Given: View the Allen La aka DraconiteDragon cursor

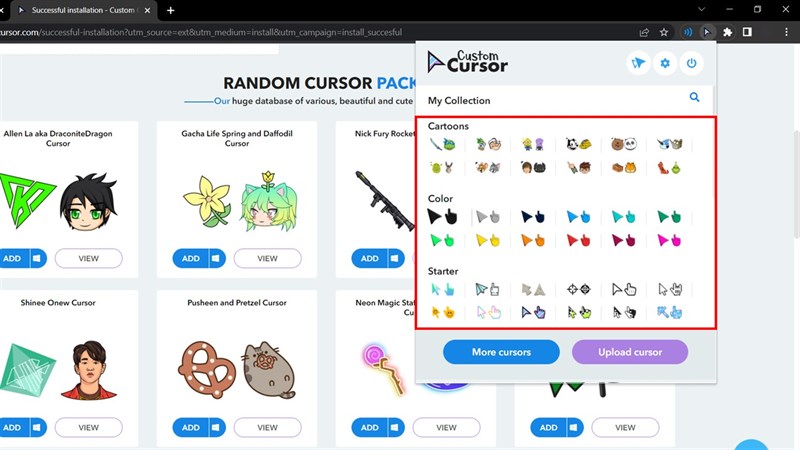Looking at the screenshot, I should (88, 258).
